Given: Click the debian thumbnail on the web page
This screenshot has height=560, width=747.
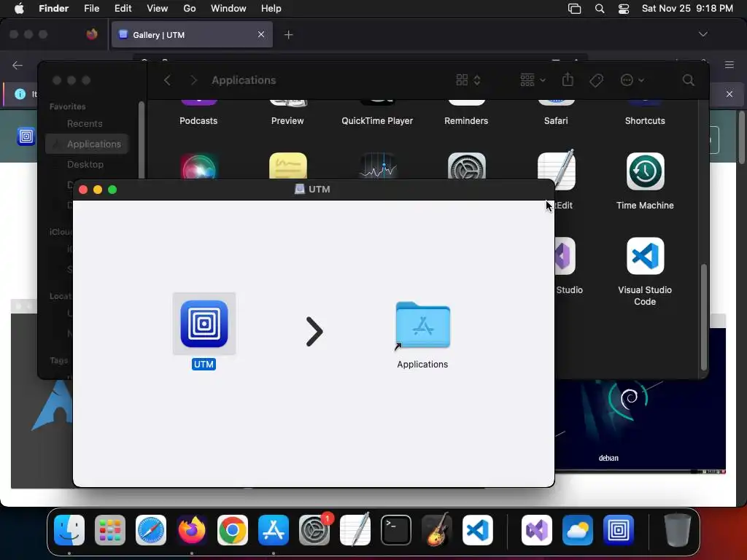Looking at the screenshot, I should pos(640,425).
